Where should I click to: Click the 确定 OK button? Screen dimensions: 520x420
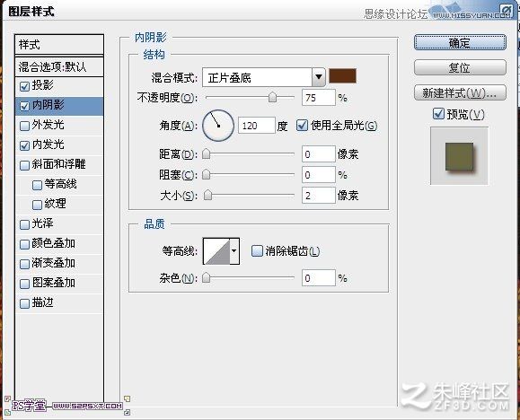[x=460, y=42]
